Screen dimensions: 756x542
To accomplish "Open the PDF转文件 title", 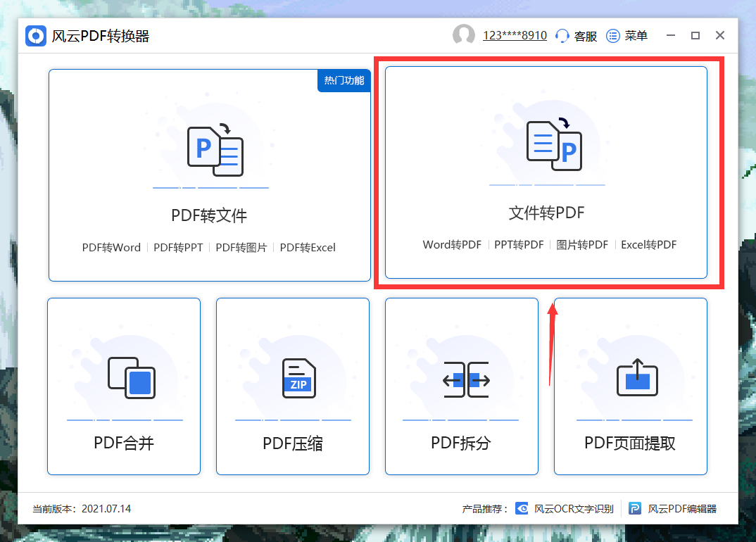I will (x=209, y=215).
